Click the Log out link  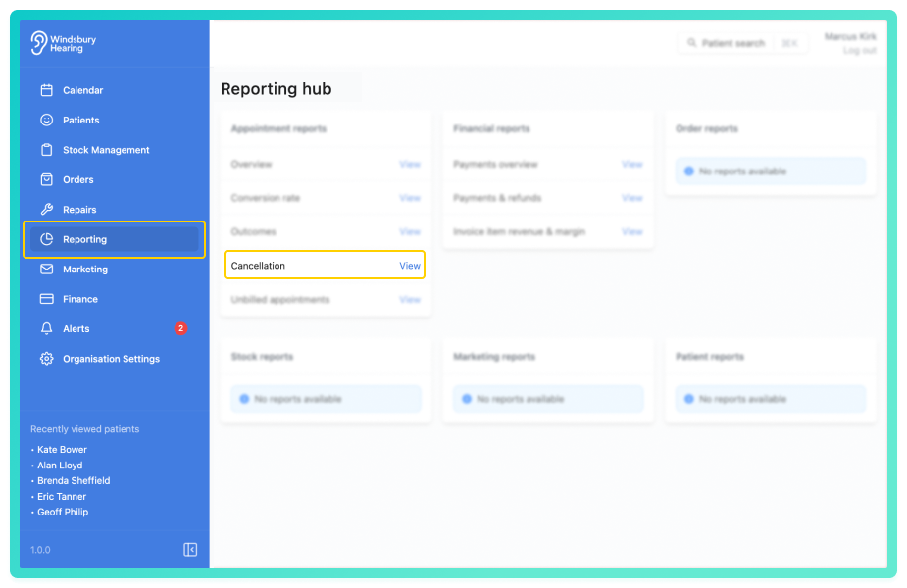[x=860, y=50]
